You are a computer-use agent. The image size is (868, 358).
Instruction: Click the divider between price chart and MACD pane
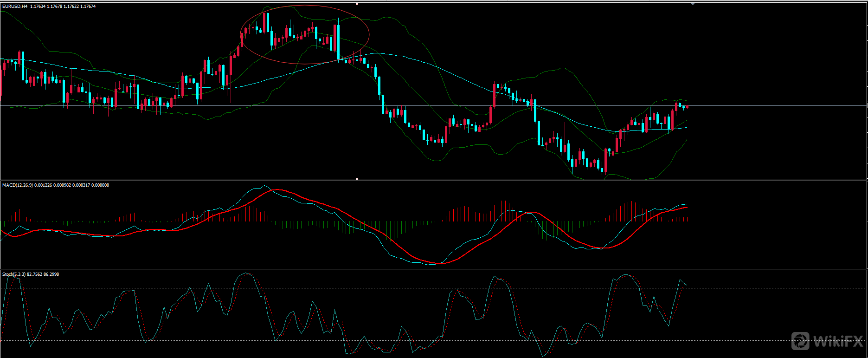[x=434, y=180]
